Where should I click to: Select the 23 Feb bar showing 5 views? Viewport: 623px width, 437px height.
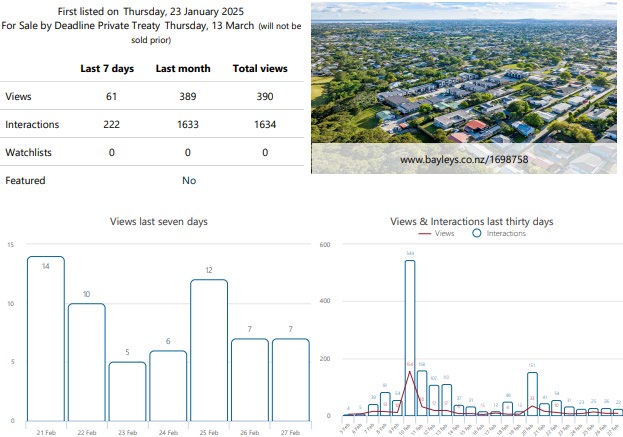click(128, 390)
